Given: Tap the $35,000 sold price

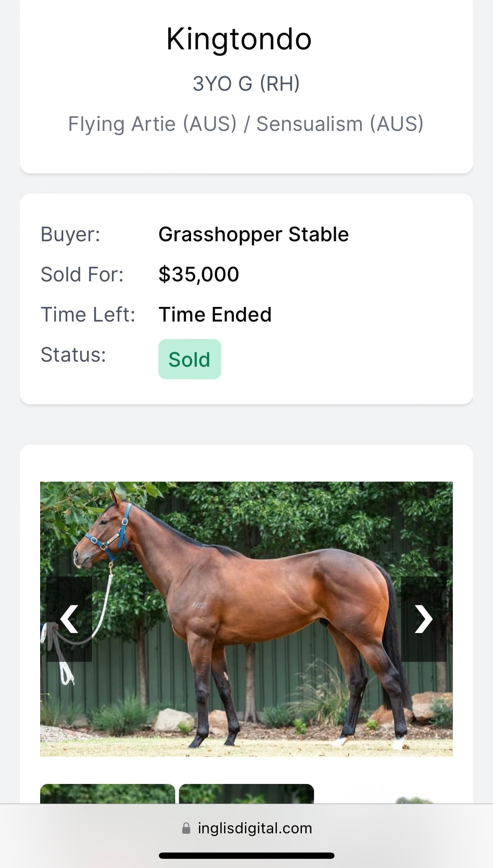Looking at the screenshot, I should click(x=199, y=275).
